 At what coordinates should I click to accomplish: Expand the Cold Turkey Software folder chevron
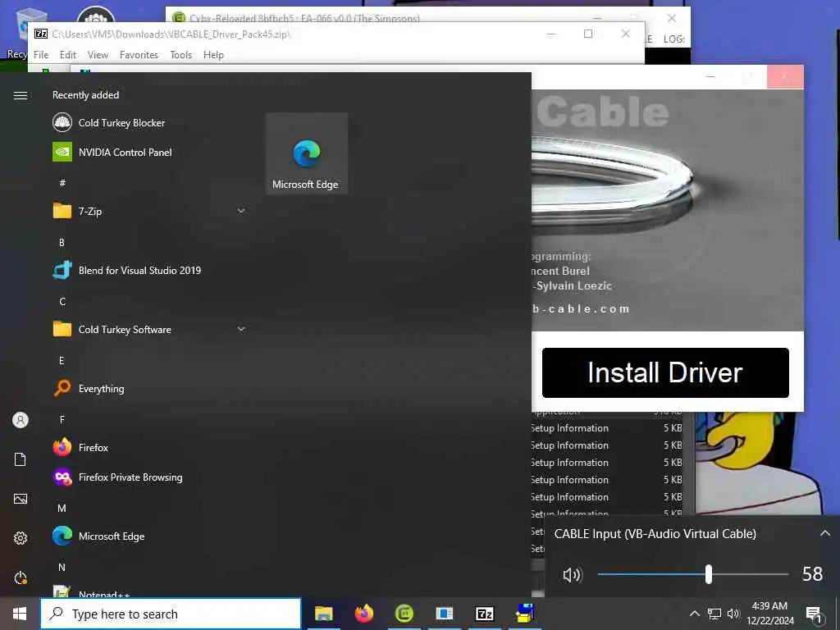tap(241, 329)
